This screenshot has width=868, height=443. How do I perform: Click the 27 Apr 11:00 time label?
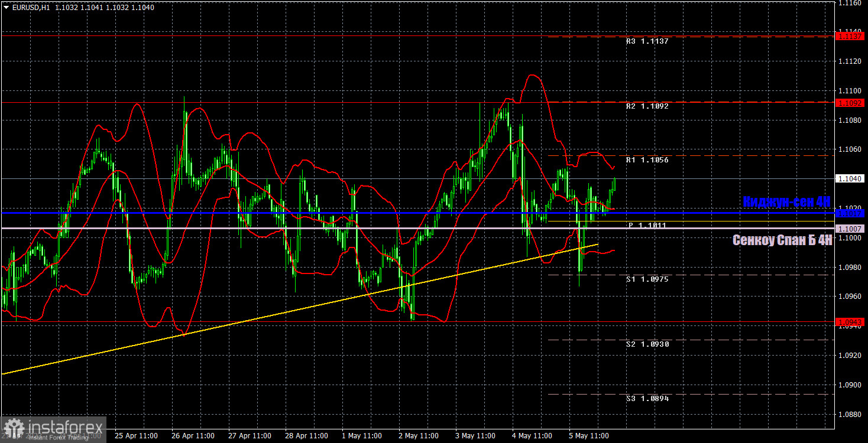250,436
